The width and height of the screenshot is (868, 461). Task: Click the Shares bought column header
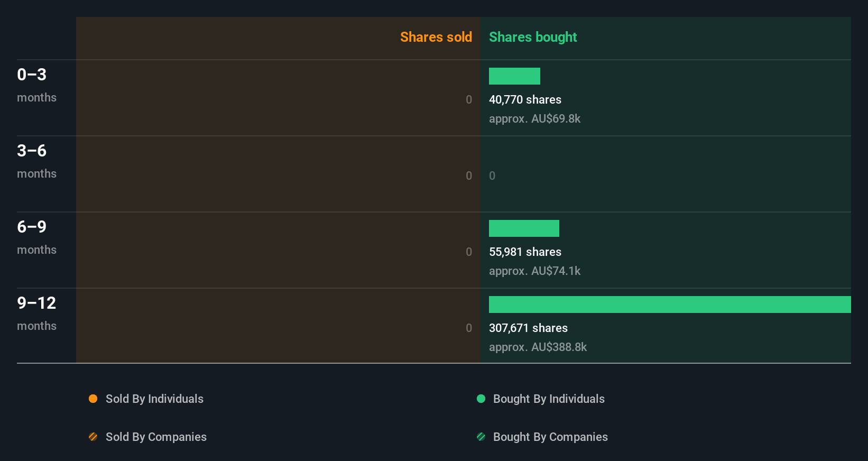[x=533, y=37]
